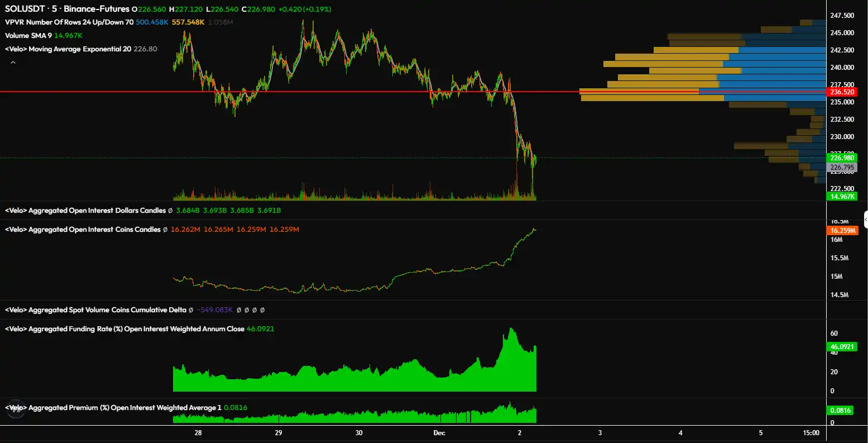The image size is (868, 443).
Task: Click the TradingView logo watermark
Action: [x=16, y=408]
